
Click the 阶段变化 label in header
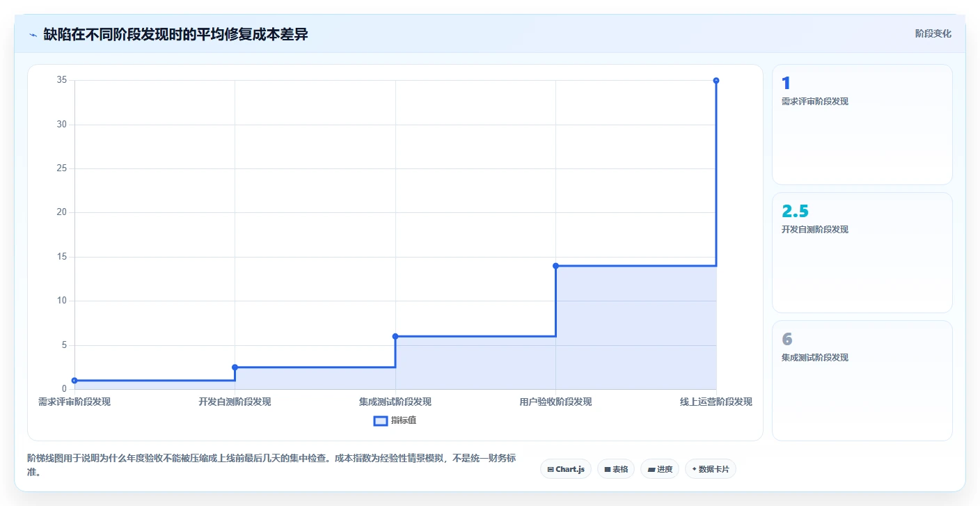933,34
